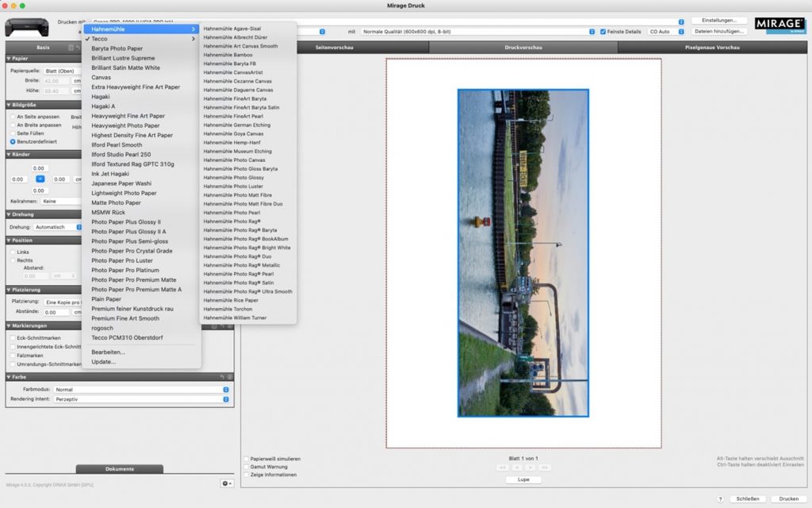The width and height of the screenshot is (812, 508).
Task: Open the Drehung Automatisch dropdown
Action: [58, 227]
